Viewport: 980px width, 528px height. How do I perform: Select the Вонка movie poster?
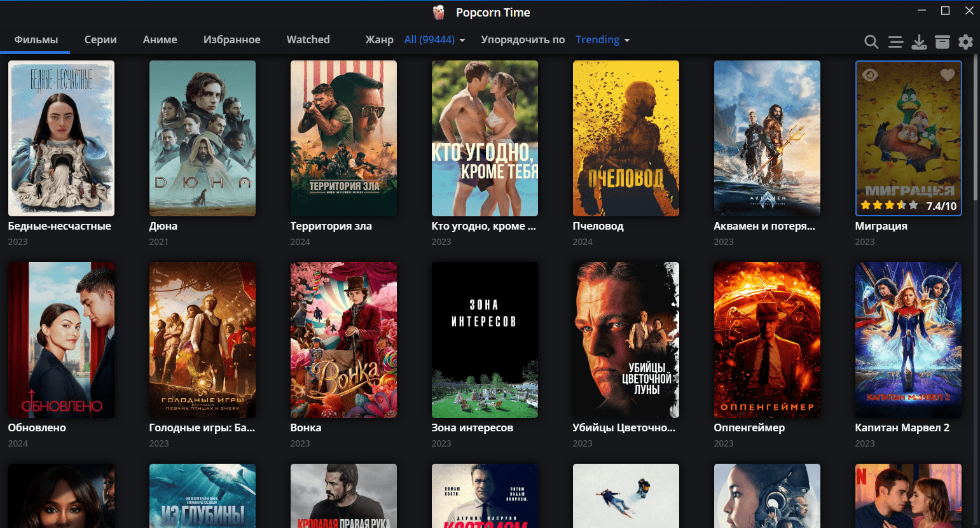tap(343, 340)
